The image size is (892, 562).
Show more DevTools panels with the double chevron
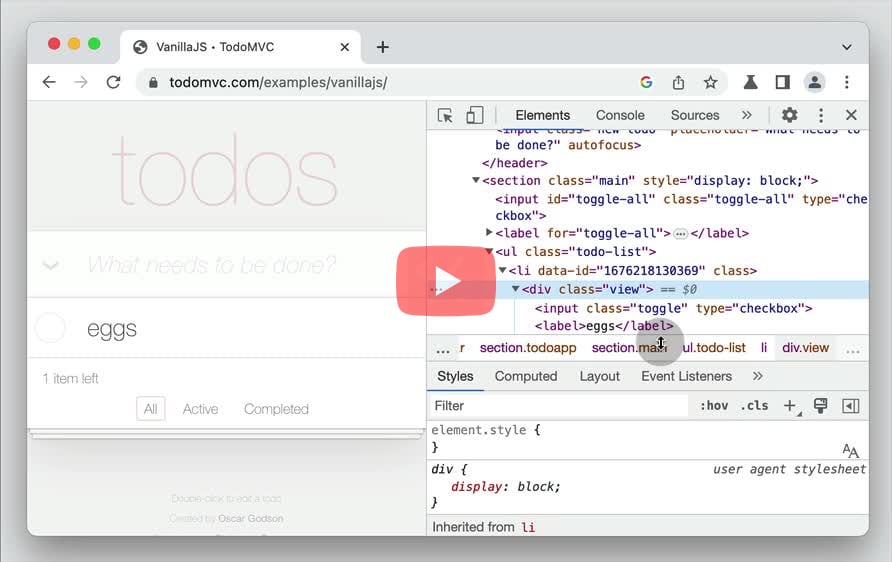coord(746,115)
